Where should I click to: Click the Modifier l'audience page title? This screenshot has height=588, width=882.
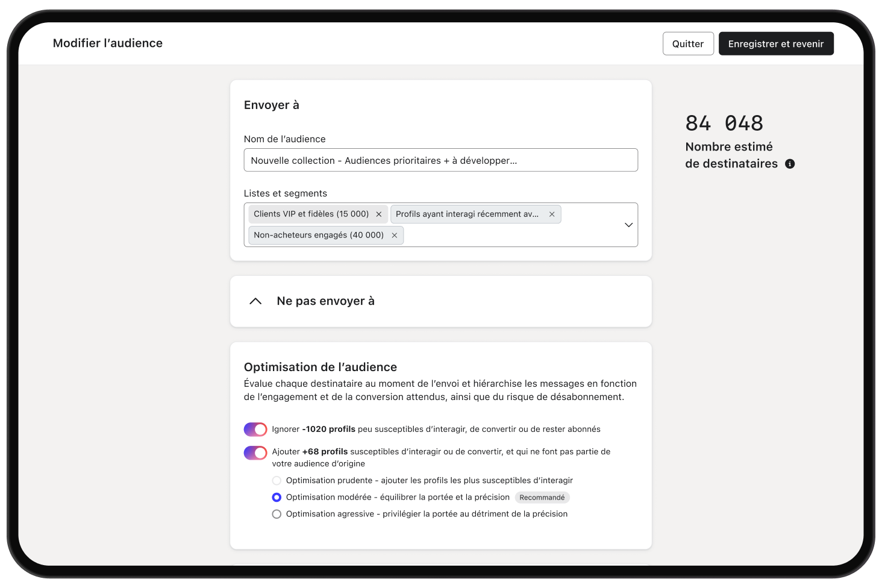pos(108,43)
